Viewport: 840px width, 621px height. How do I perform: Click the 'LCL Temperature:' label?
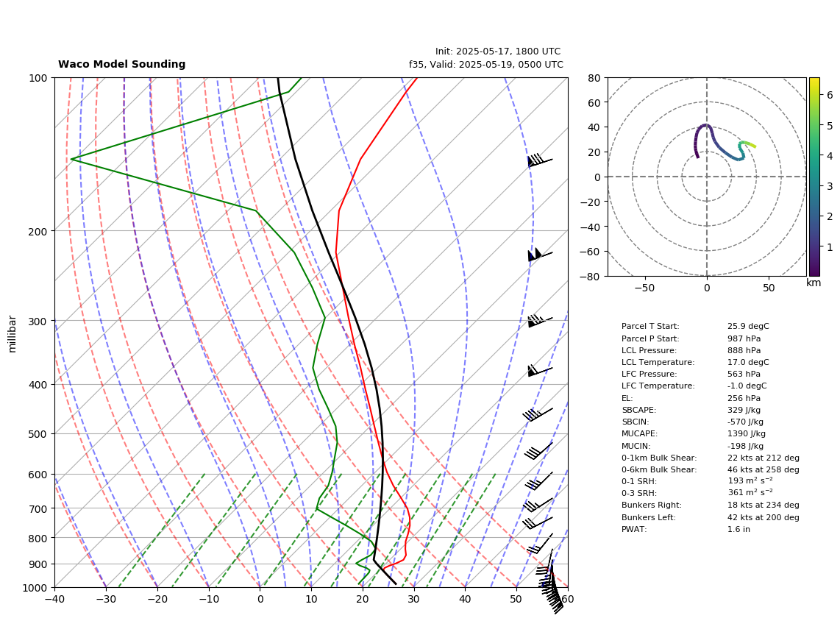[x=658, y=362]
